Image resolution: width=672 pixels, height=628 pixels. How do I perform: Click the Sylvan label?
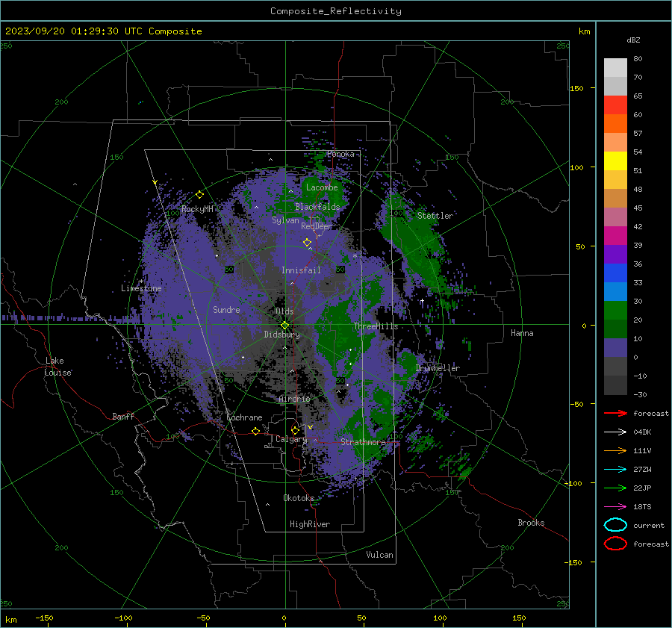(285, 220)
